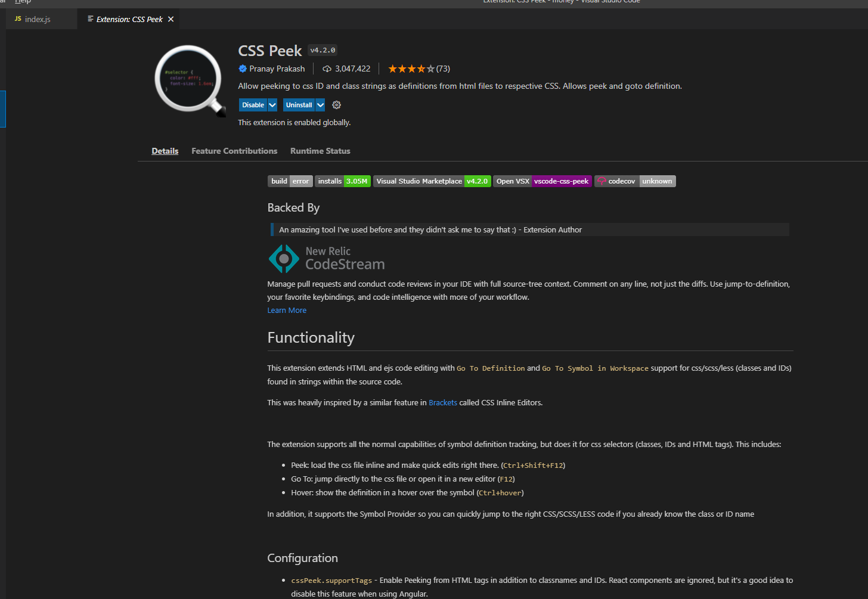Click the F12 shortcut text
Image resolution: width=868 pixels, height=599 pixels.
(506, 479)
